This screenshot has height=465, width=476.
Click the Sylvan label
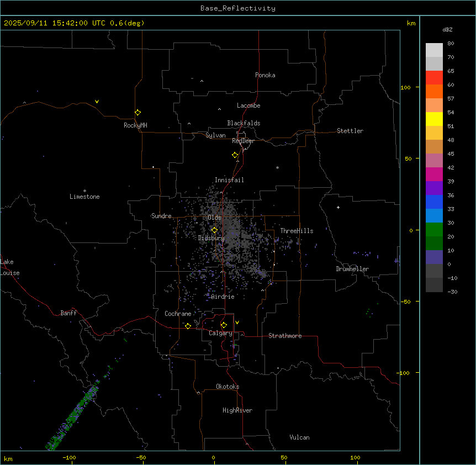[x=215, y=135]
